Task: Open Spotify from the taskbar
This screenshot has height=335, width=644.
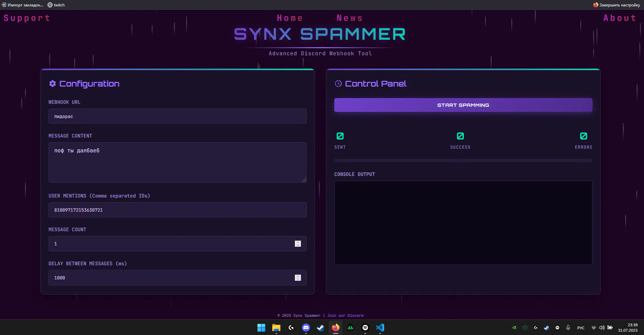Action: pos(365,328)
